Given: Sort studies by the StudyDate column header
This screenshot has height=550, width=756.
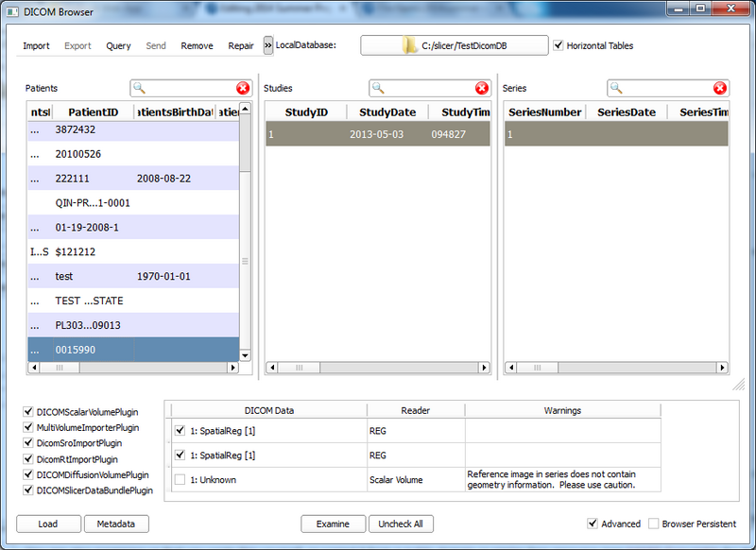Looking at the screenshot, I should 387,112.
